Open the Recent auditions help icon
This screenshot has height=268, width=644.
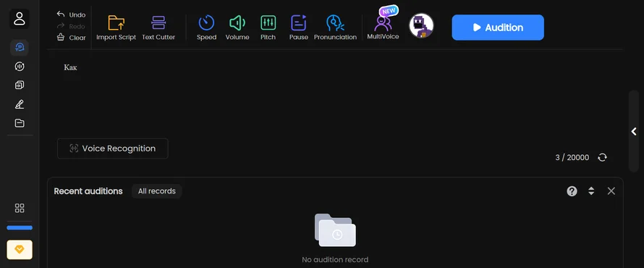[x=572, y=191]
